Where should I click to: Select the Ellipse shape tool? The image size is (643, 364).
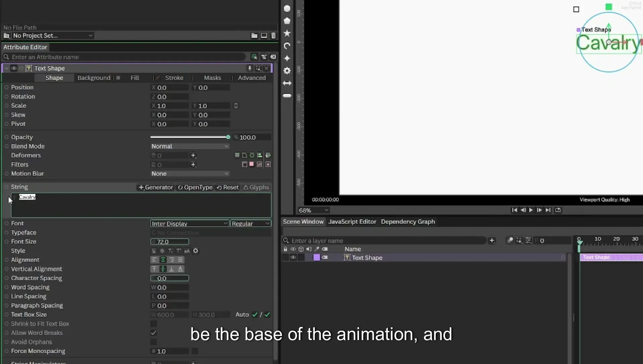coord(287,8)
